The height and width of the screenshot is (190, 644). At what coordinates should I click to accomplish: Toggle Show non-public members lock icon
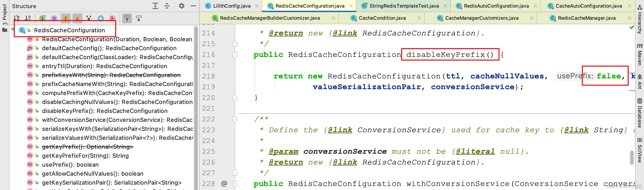pos(77,18)
